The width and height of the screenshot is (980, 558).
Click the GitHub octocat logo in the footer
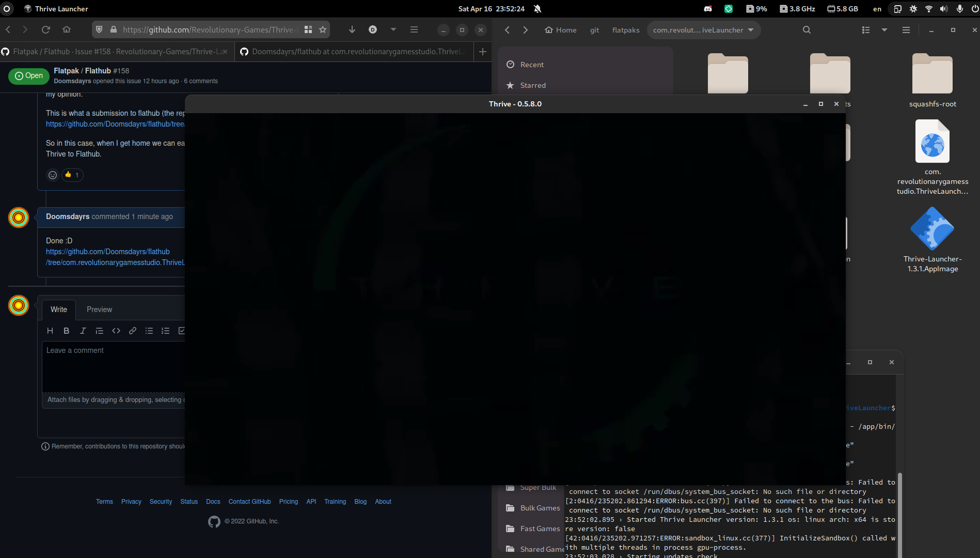214,521
